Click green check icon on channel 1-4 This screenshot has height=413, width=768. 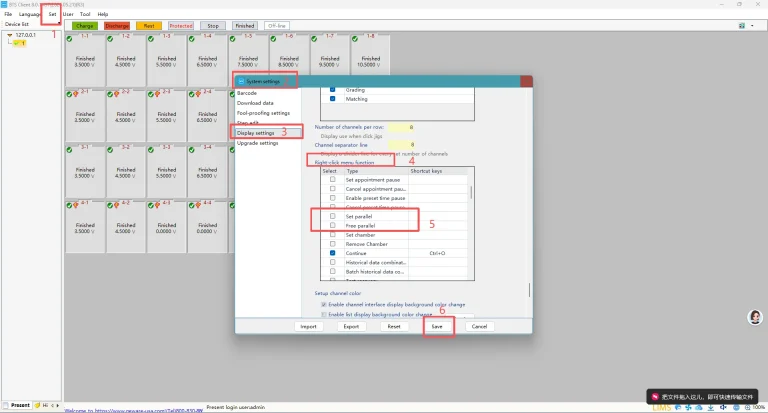pyautogui.click(x=192, y=39)
